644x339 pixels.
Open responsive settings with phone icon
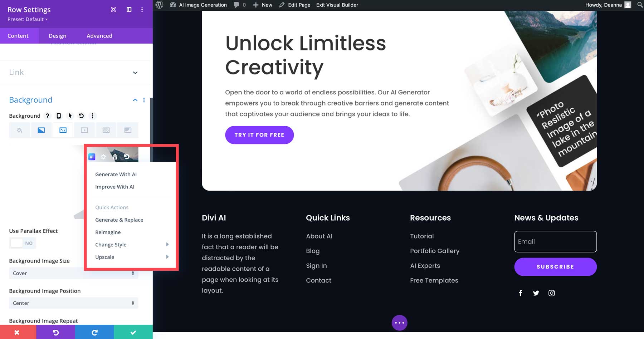59,116
